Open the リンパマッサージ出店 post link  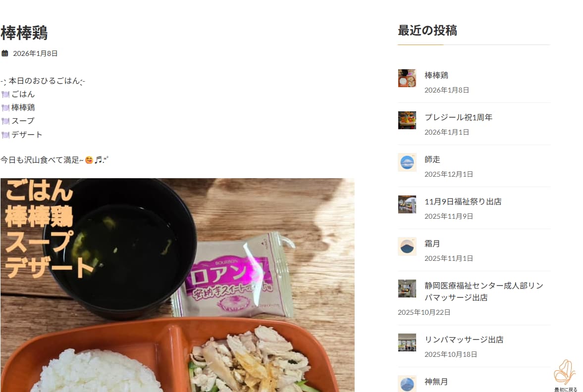464,340
